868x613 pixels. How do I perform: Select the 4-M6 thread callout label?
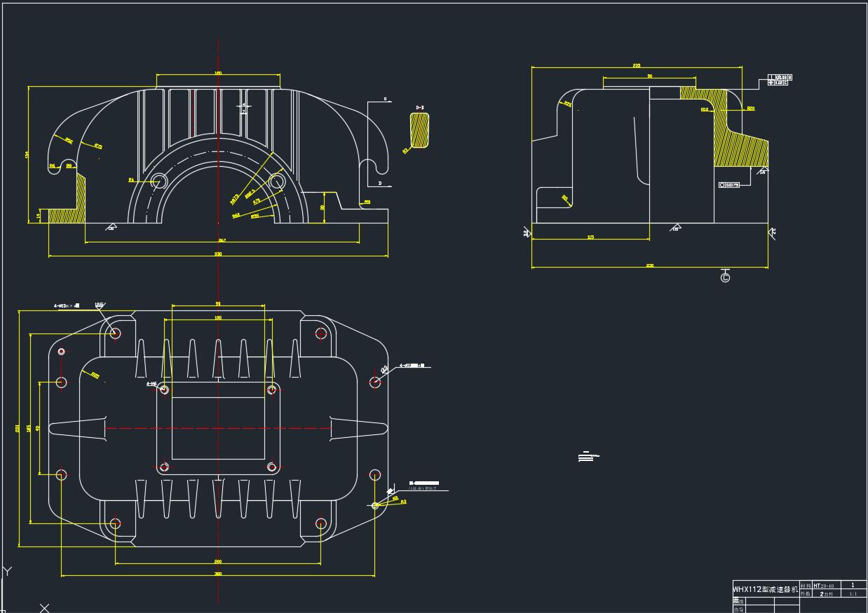pos(151,384)
